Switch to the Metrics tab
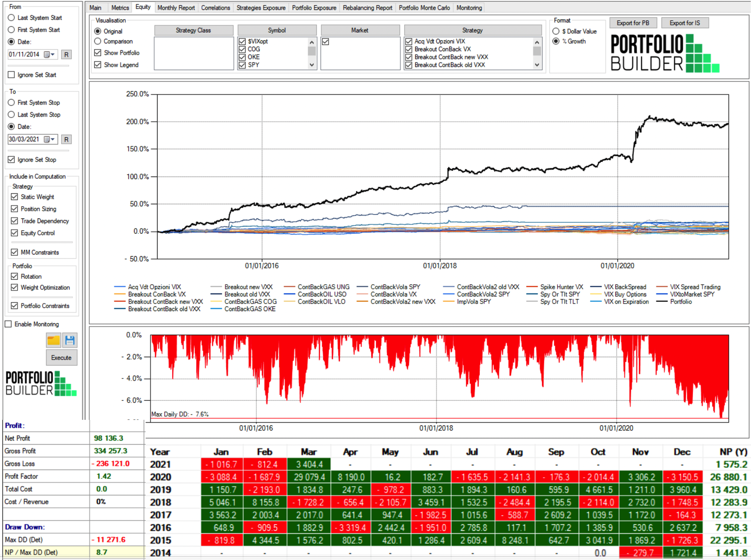 pyautogui.click(x=120, y=7)
